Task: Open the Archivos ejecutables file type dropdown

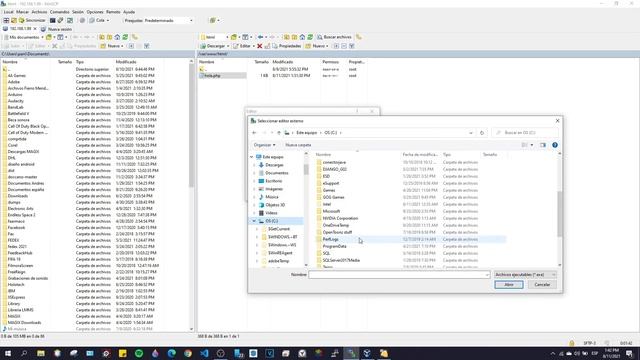Action: pos(525,275)
